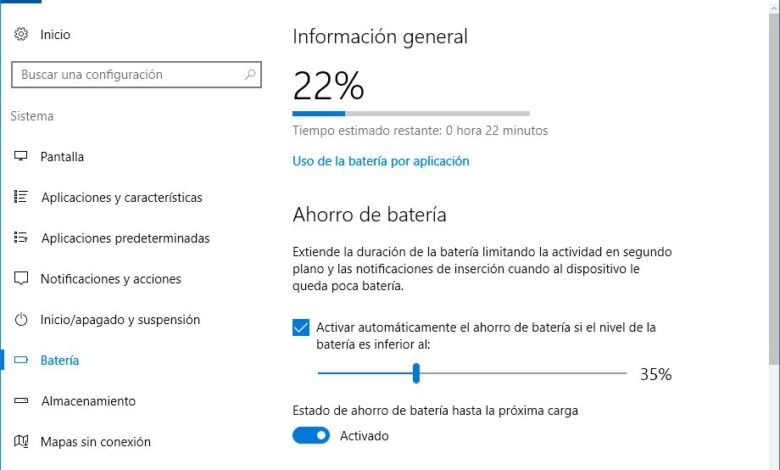Click the Mapas sin conexión map icon
780x470 pixels.
20,441
